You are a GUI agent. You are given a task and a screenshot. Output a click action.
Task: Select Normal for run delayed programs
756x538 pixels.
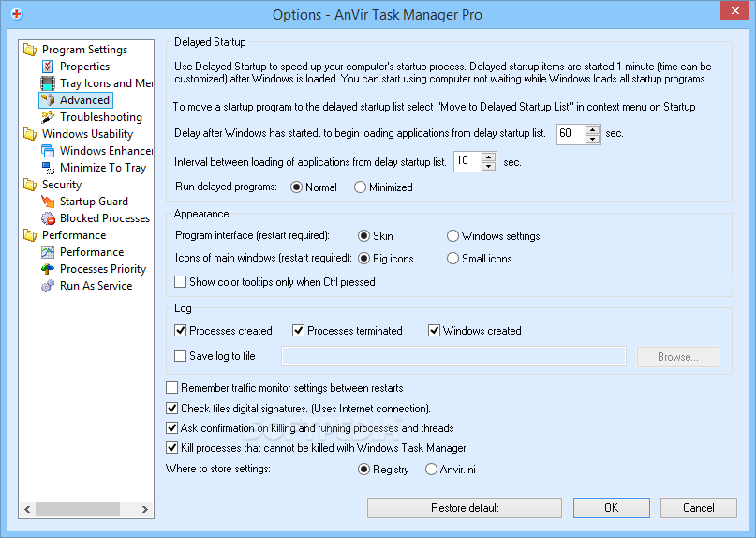314,187
